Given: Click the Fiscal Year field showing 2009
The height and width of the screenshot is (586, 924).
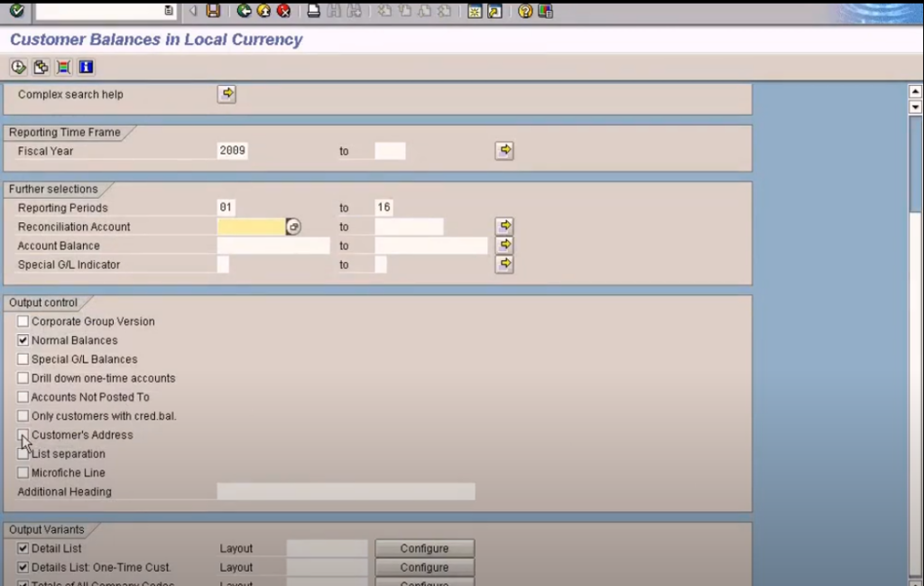Looking at the screenshot, I should point(232,150).
